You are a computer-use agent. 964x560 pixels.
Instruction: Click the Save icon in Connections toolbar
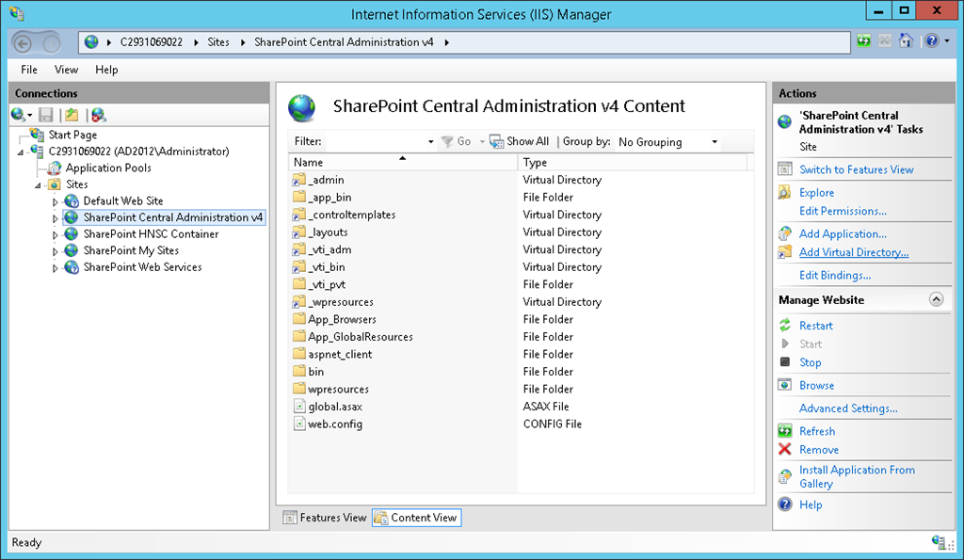click(46, 115)
